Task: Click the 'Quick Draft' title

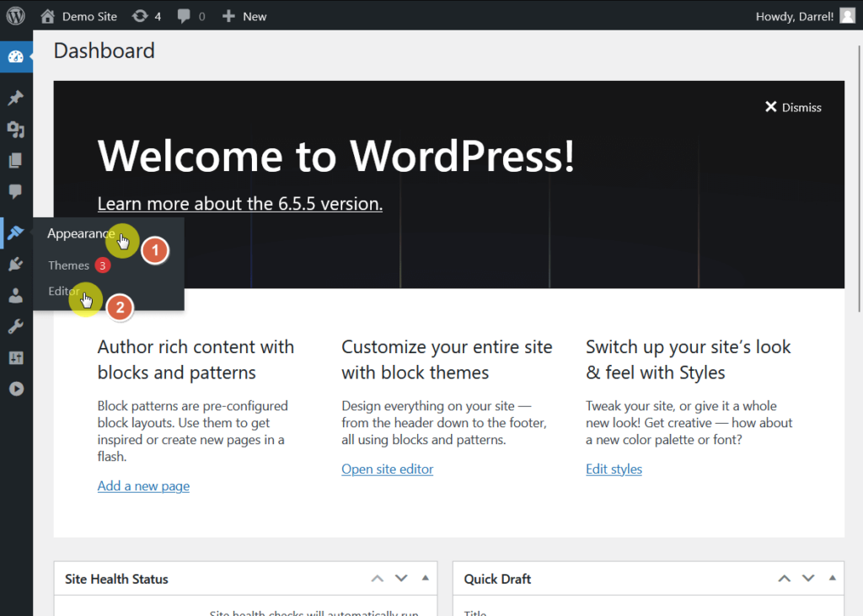Action: [x=497, y=579]
